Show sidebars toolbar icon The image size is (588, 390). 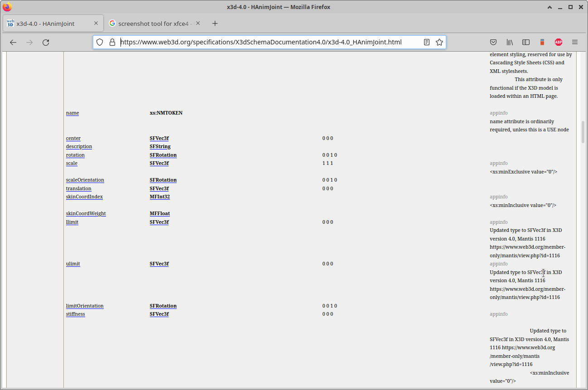point(526,42)
